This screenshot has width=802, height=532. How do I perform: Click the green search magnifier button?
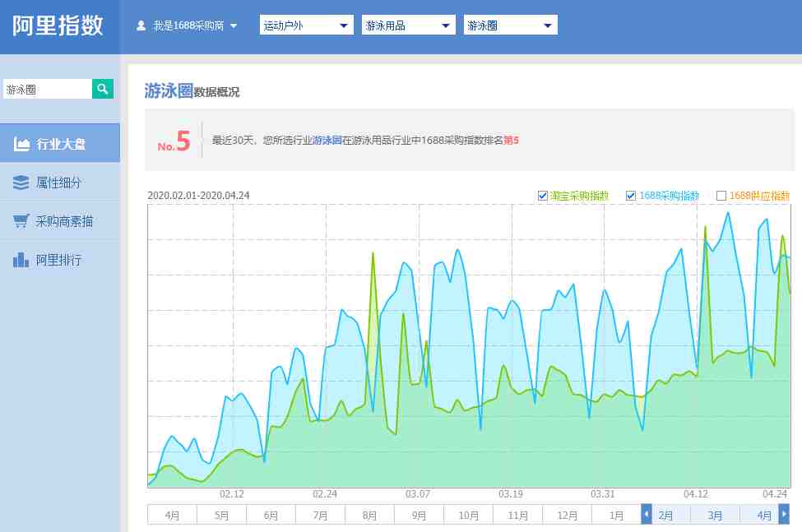(103, 89)
